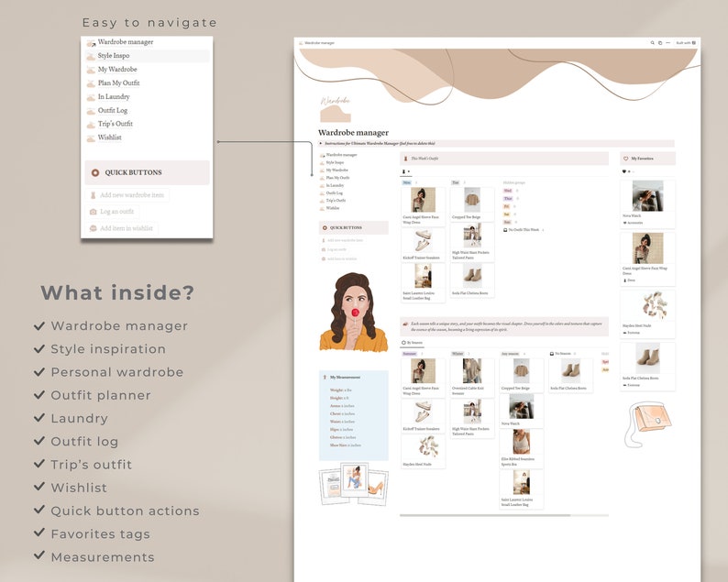Click Add item in wishlist in enlarged panel
This screenshot has height=582, width=728.
pos(122,228)
